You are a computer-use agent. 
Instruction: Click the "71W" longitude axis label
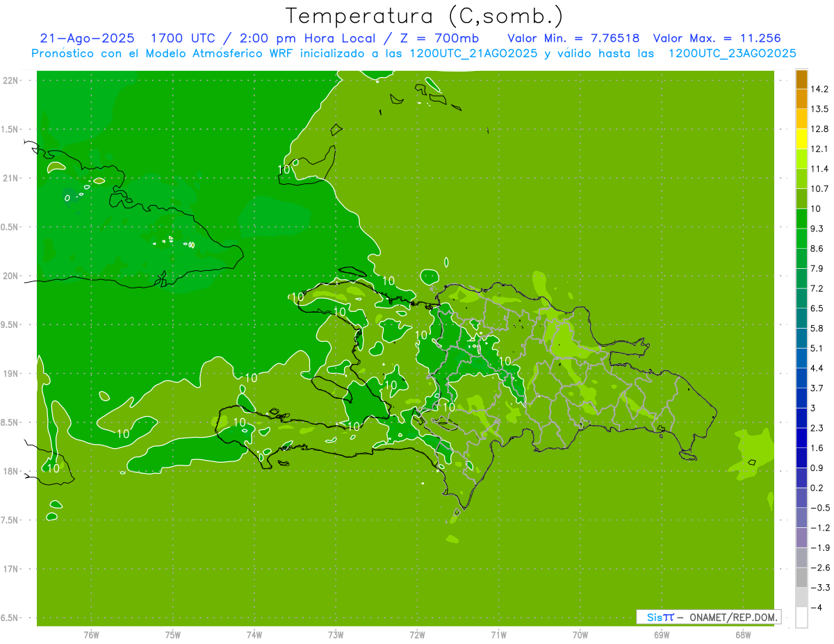(x=498, y=635)
